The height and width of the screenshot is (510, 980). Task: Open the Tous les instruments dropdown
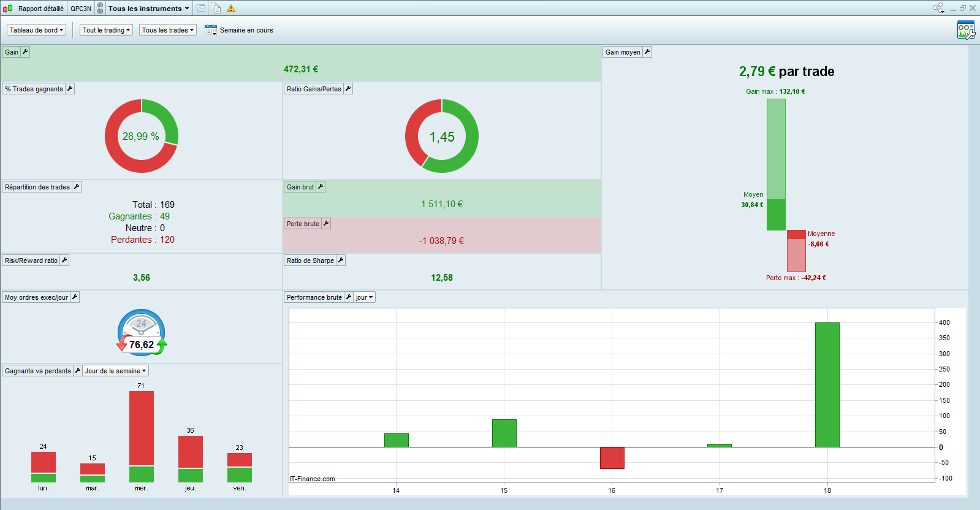coord(148,9)
